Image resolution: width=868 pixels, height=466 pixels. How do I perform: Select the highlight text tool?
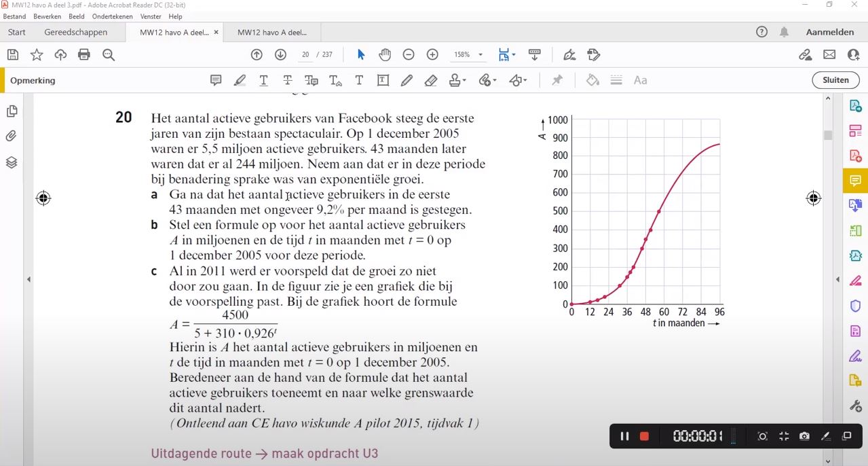(x=240, y=80)
